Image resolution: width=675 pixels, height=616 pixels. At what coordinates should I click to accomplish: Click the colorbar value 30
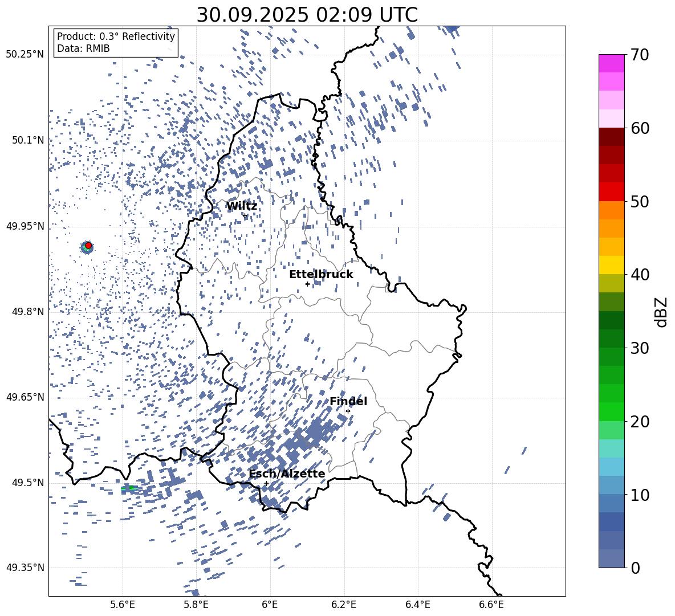coord(640,348)
